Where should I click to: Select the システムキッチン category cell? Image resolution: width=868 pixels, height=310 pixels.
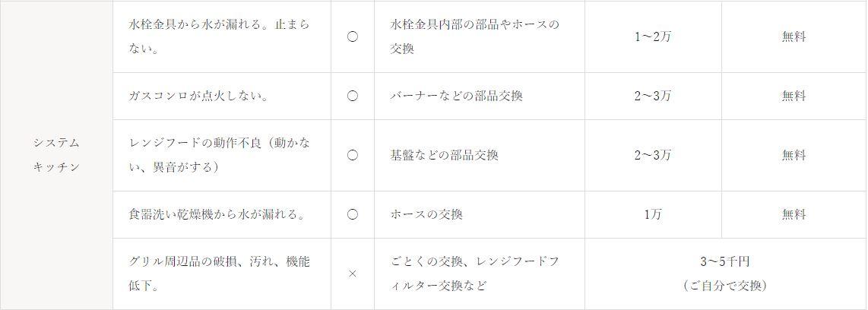[56, 155]
